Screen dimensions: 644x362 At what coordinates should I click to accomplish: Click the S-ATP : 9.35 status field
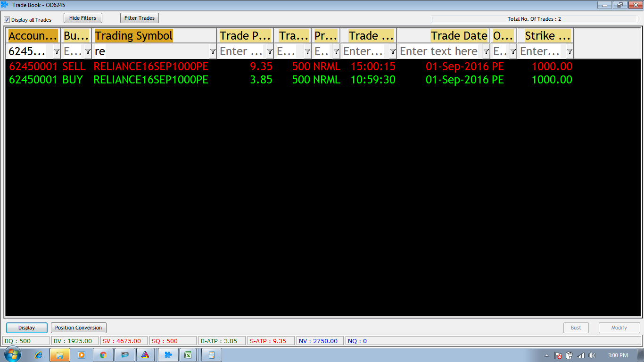click(271, 341)
